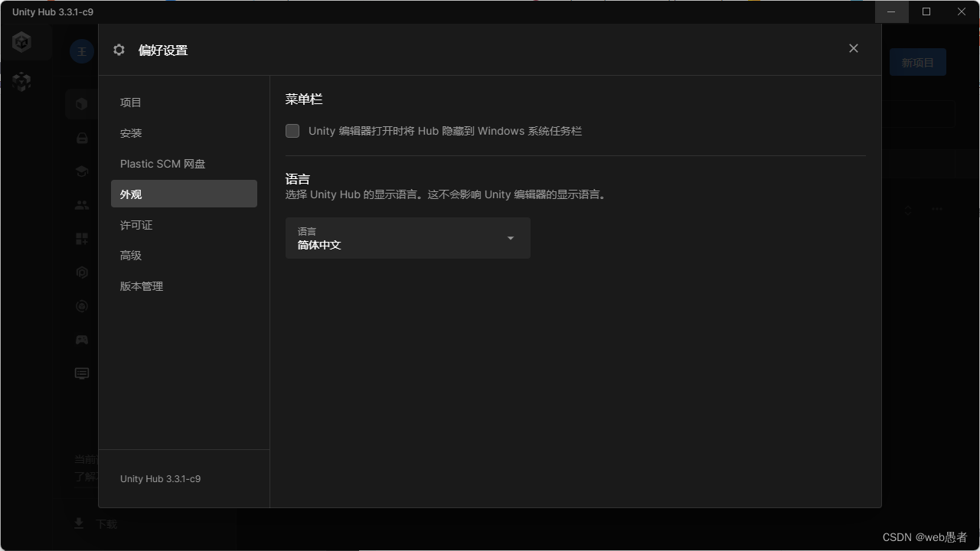Viewport: 980px width, 551px height.
Task: Enable hiding Hub to Windows taskbar
Action: (292, 131)
